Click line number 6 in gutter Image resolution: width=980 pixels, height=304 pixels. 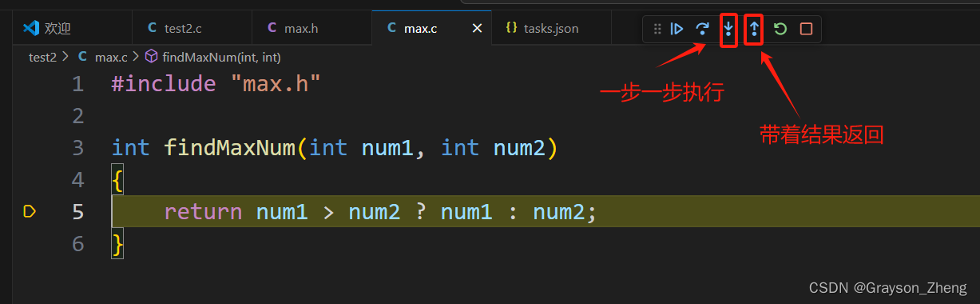77,243
